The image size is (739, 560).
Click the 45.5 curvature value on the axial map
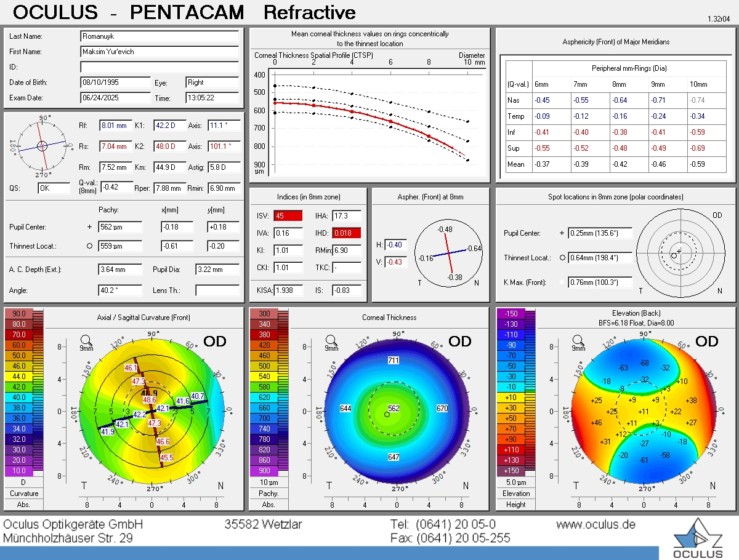tap(167, 458)
